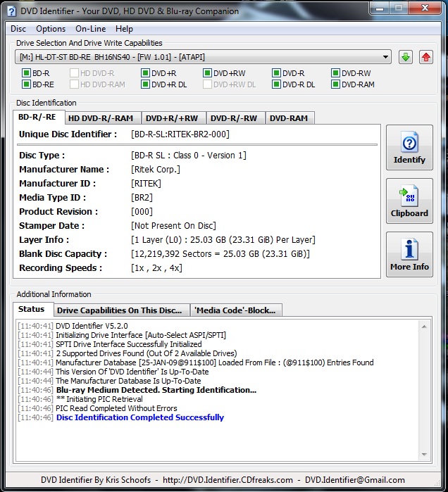Toggle the DVD-R DL capability checkbox

[276, 84]
